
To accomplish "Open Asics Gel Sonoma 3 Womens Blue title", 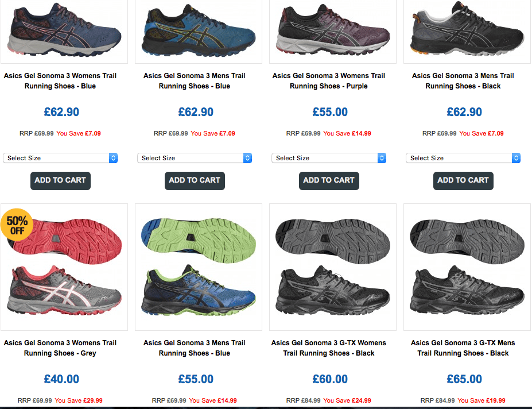I will click(x=60, y=81).
